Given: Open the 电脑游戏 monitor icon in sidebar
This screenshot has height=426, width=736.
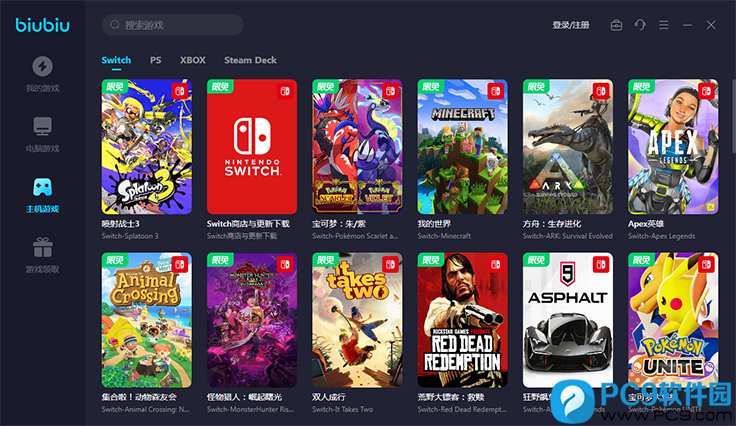Looking at the screenshot, I should [x=42, y=126].
